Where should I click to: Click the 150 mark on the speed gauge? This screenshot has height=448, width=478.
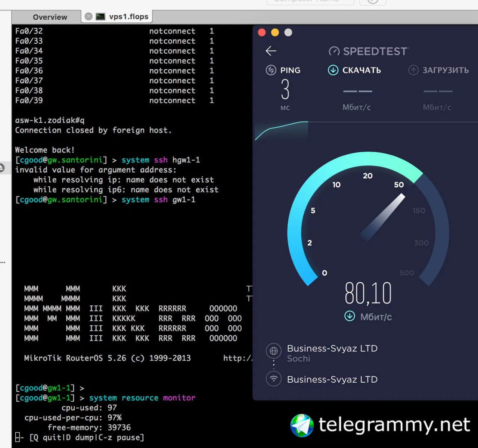[x=419, y=211]
